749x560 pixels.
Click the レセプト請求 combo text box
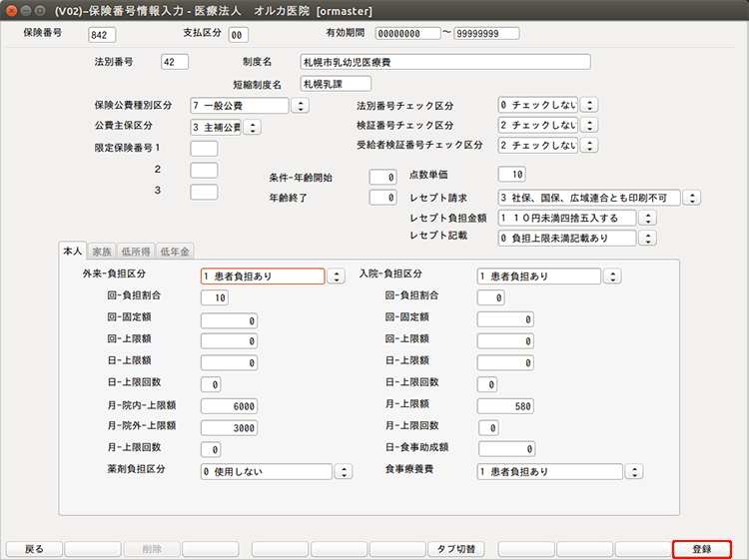[589, 198]
